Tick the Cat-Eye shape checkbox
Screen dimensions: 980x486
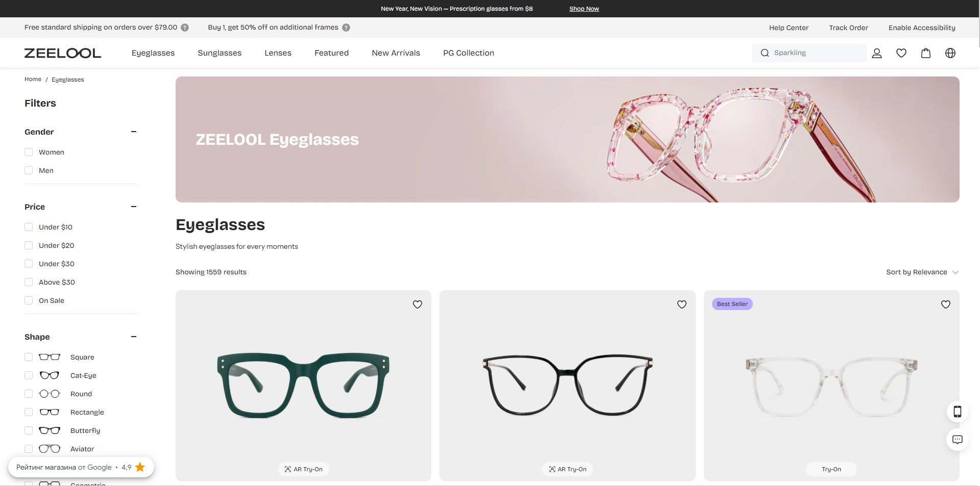(x=29, y=375)
